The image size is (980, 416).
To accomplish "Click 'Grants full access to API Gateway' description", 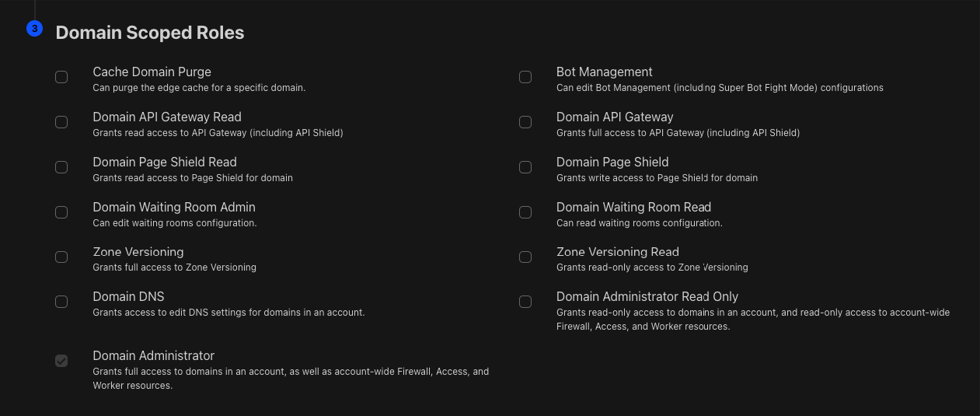I will tap(678, 133).
